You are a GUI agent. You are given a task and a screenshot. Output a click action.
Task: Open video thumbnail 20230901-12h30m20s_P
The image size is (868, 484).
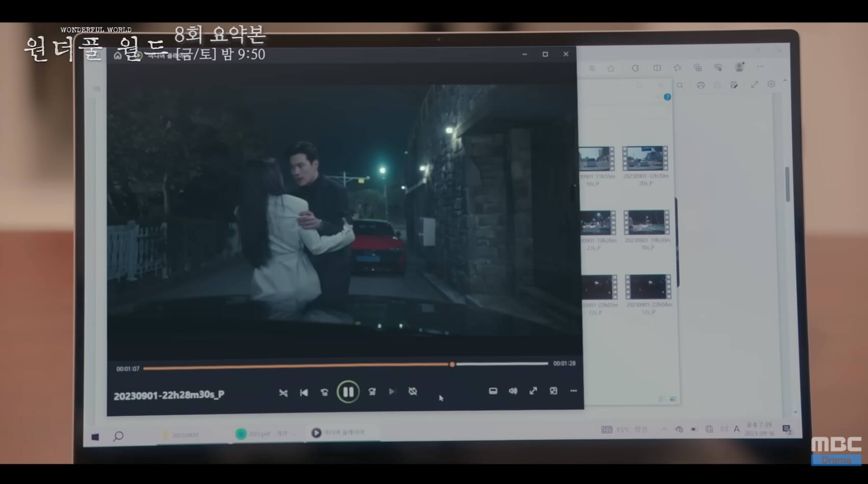(645, 166)
